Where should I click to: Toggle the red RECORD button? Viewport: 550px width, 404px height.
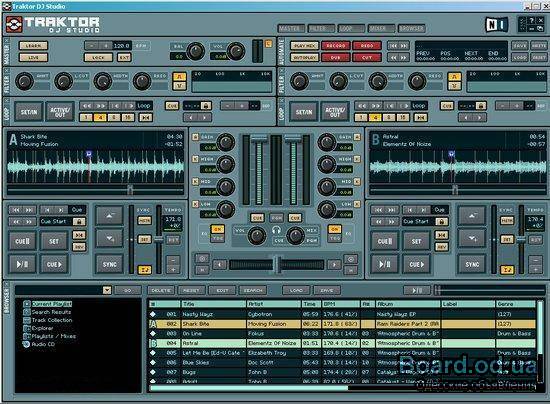click(335, 46)
